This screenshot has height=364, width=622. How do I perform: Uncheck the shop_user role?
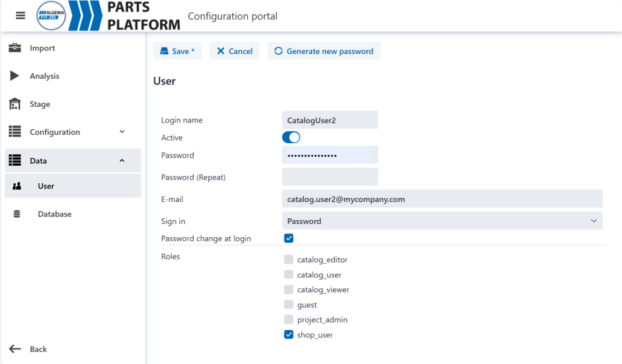point(289,335)
